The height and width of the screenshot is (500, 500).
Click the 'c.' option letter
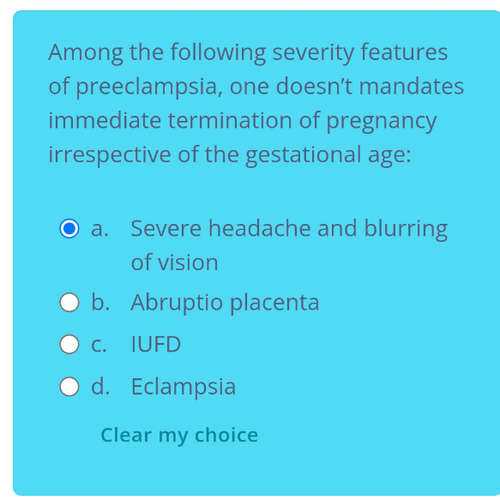click(99, 345)
